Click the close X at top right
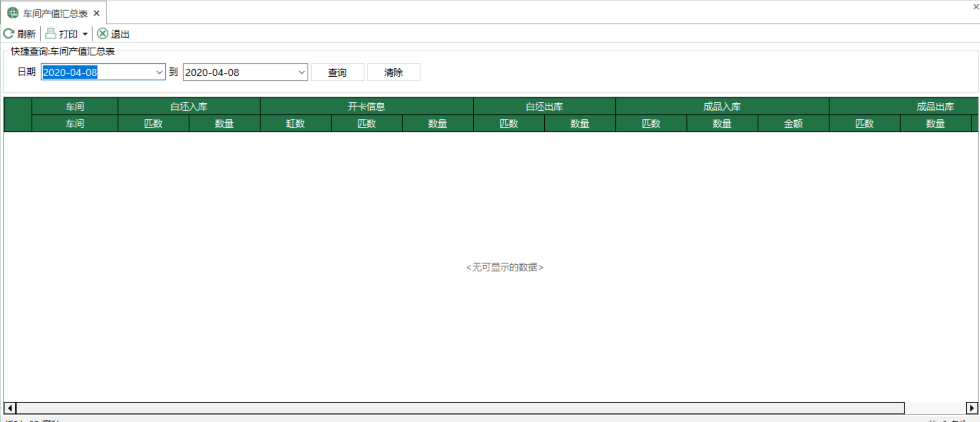The height and width of the screenshot is (422, 980). 976,7
